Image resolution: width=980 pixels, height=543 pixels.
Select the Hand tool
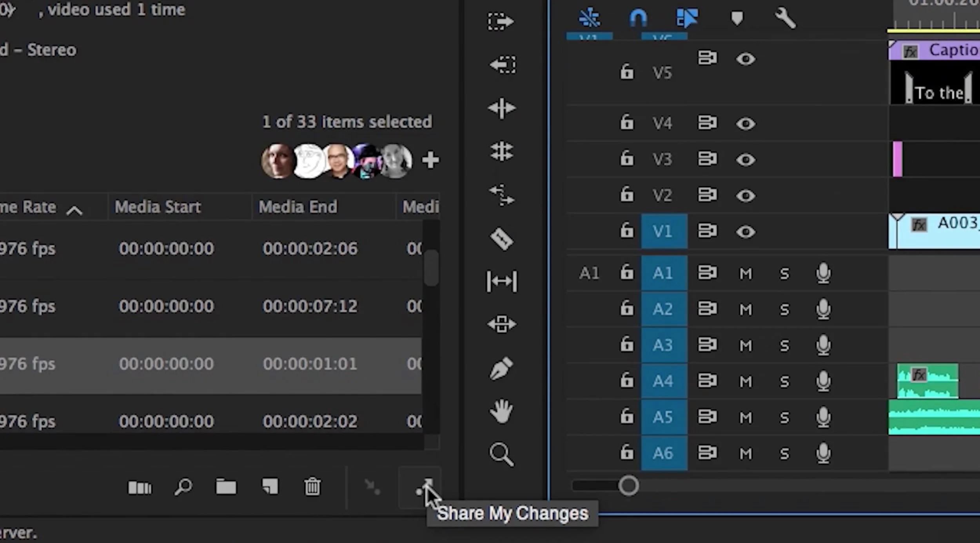click(x=501, y=411)
